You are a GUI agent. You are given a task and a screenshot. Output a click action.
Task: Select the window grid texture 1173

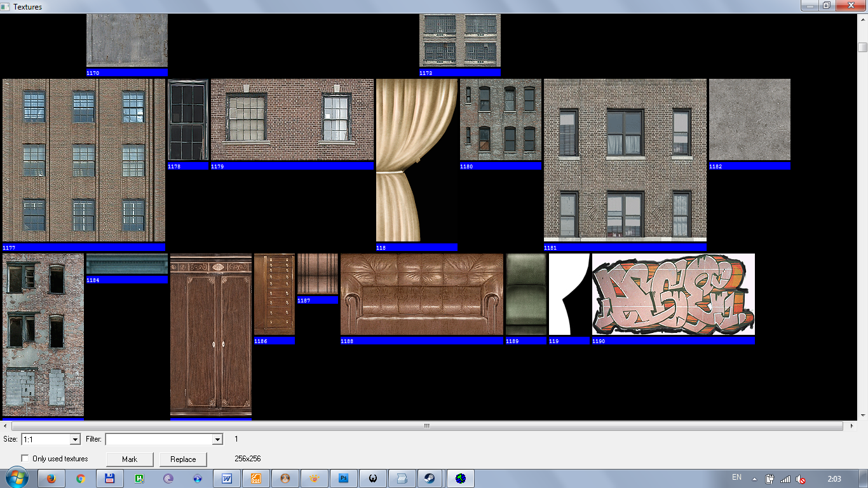[x=460, y=40]
